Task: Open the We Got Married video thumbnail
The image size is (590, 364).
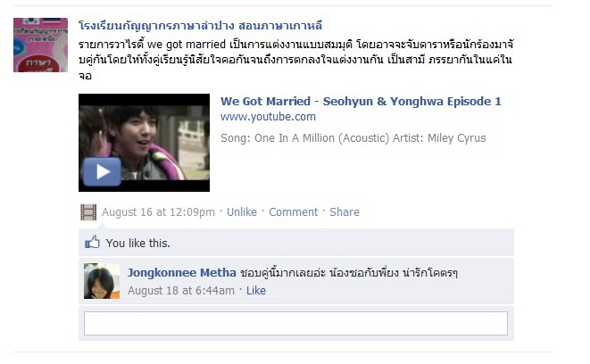Action: tap(144, 143)
